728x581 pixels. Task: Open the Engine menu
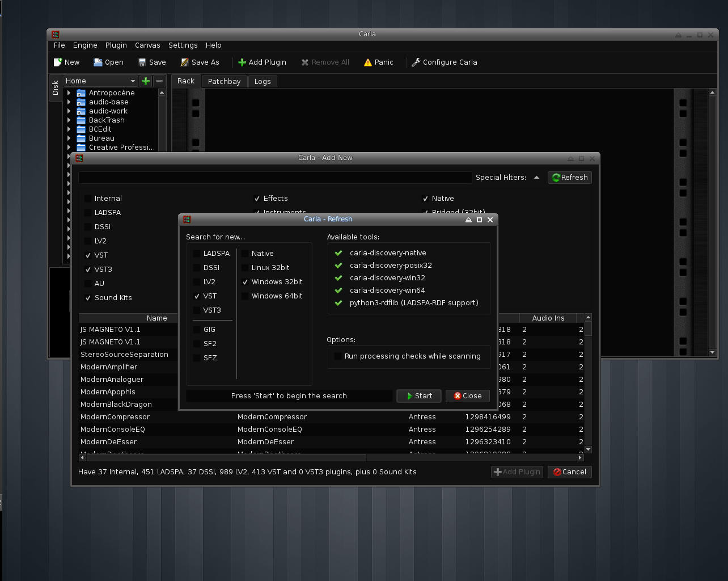[85, 45]
